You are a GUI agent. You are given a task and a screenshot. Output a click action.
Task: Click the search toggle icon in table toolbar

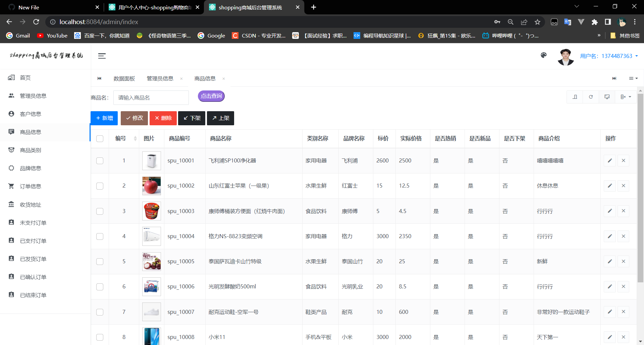coord(575,97)
